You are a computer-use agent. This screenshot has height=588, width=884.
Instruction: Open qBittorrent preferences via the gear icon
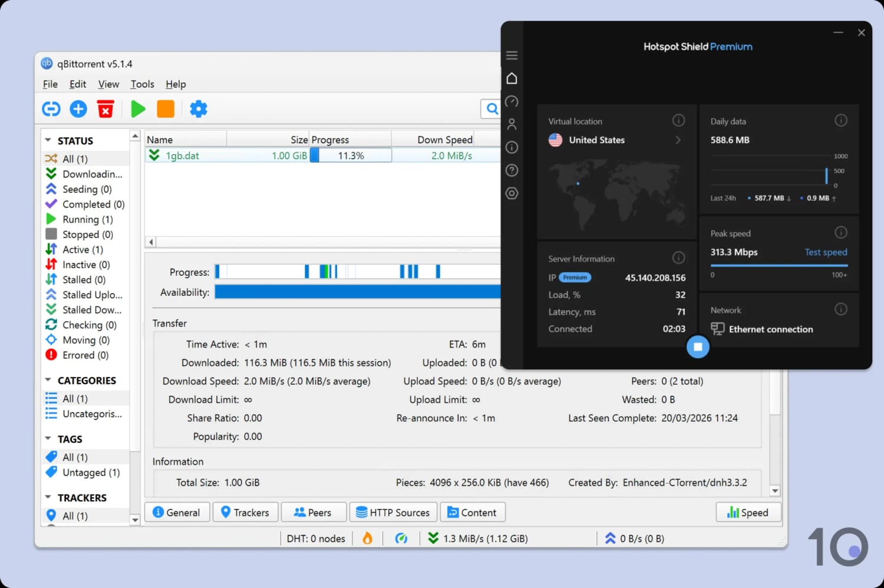coord(199,108)
